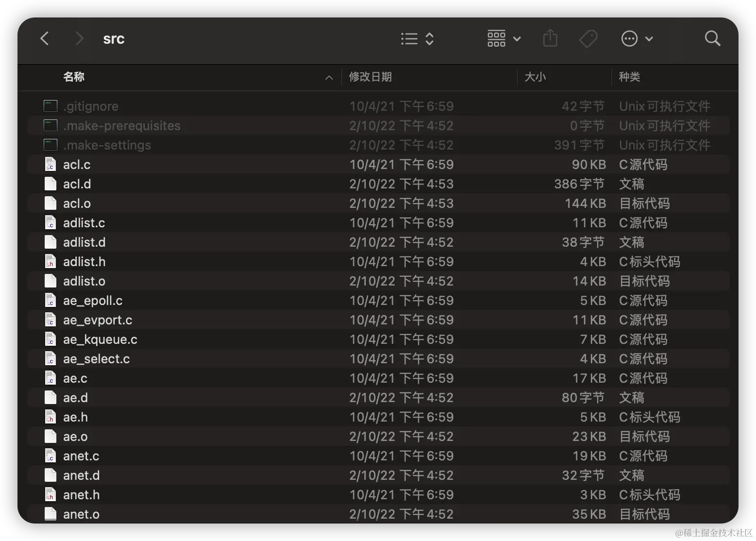The image size is (756, 541).
Task: Click the anet.o file icon
Action: [x=51, y=514]
